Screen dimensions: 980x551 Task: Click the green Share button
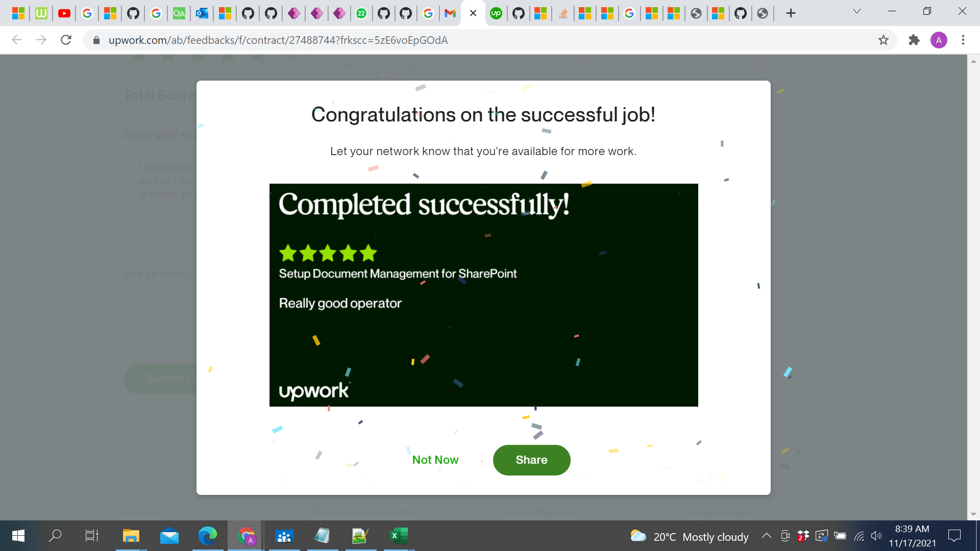pos(531,460)
